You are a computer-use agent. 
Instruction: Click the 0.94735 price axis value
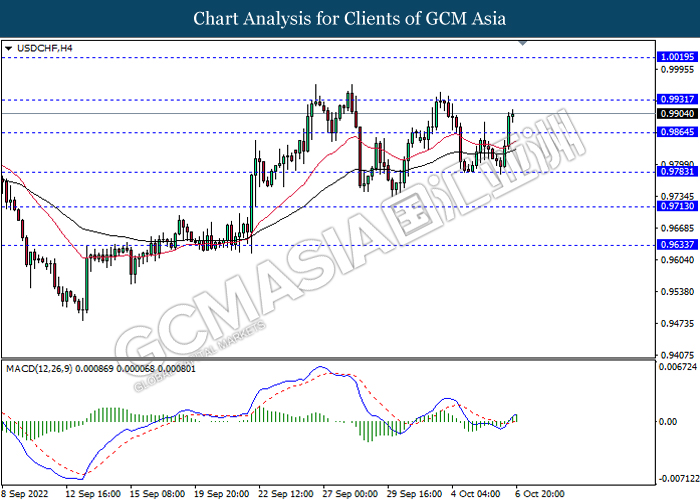(677, 324)
